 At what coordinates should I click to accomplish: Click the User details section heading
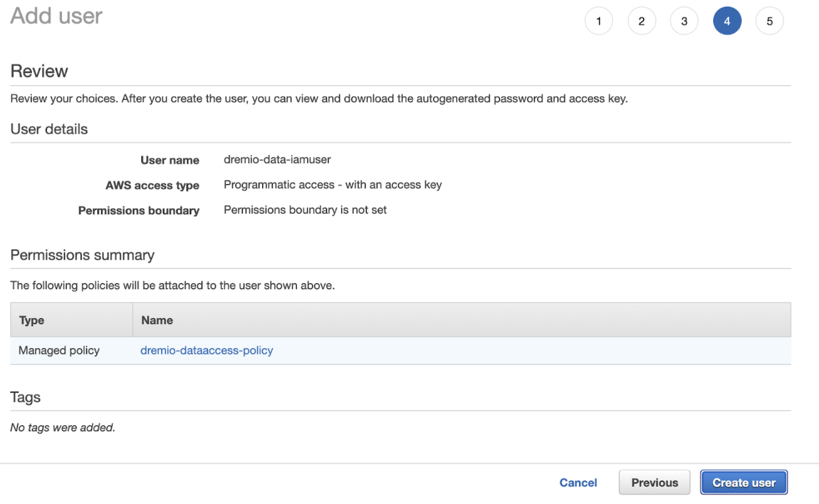49,129
